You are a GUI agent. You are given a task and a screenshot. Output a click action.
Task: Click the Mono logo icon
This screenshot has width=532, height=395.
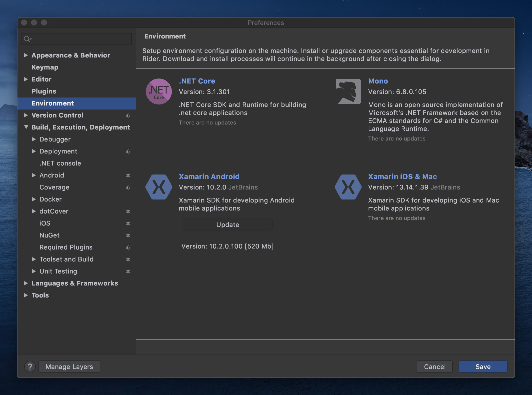click(x=348, y=91)
